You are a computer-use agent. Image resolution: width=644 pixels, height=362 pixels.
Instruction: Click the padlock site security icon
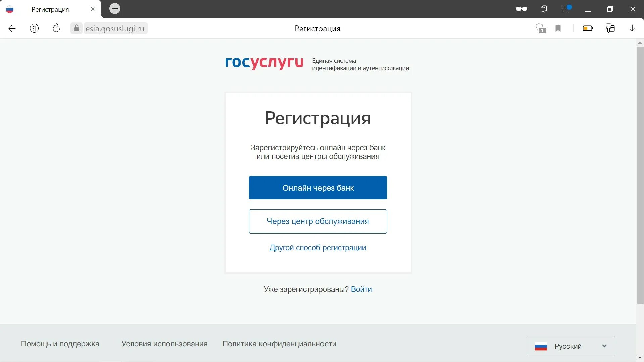click(x=77, y=28)
